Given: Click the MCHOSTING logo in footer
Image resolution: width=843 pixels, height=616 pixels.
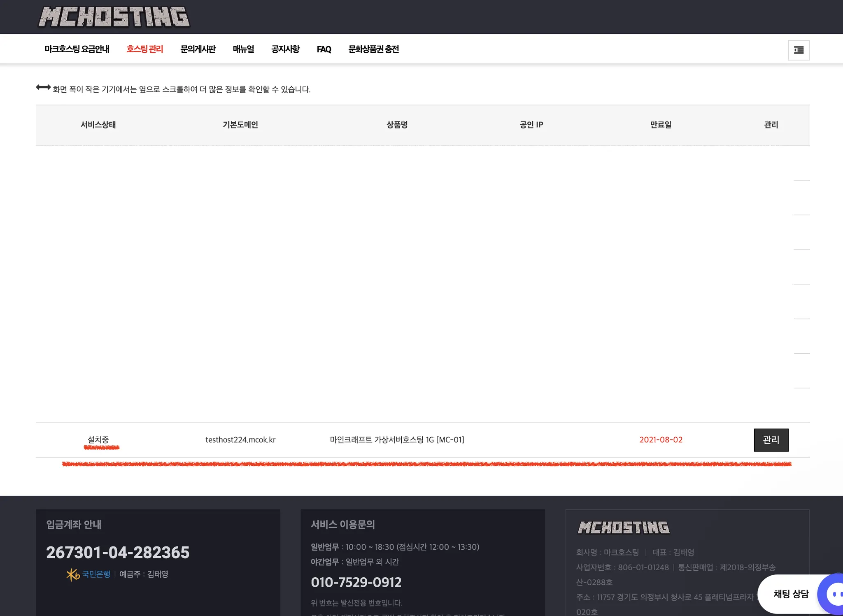Looking at the screenshot, I should (x=623, y=527).
